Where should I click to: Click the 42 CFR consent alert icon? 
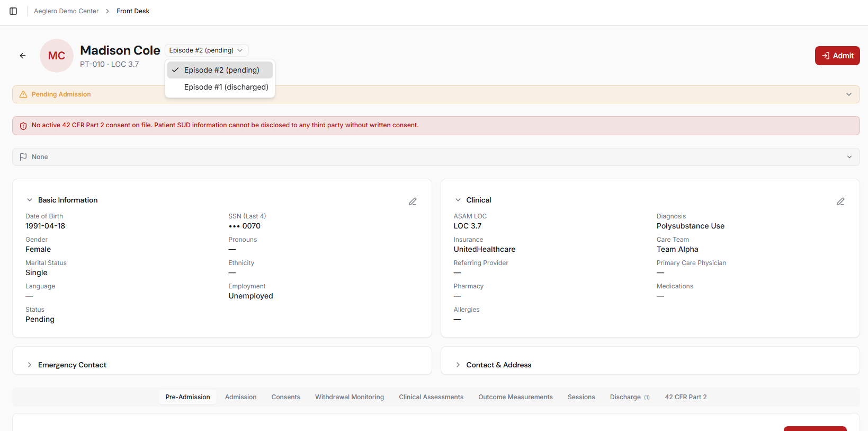point(23,126)
